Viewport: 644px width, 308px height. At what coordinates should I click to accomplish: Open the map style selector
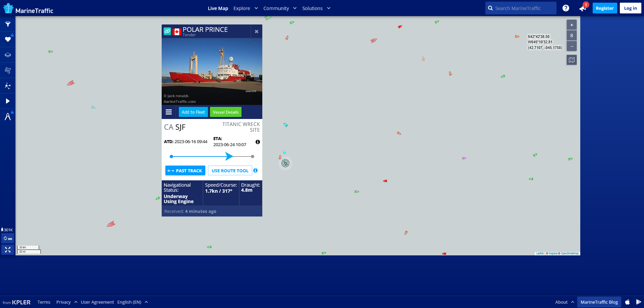[x=572, y=60]
